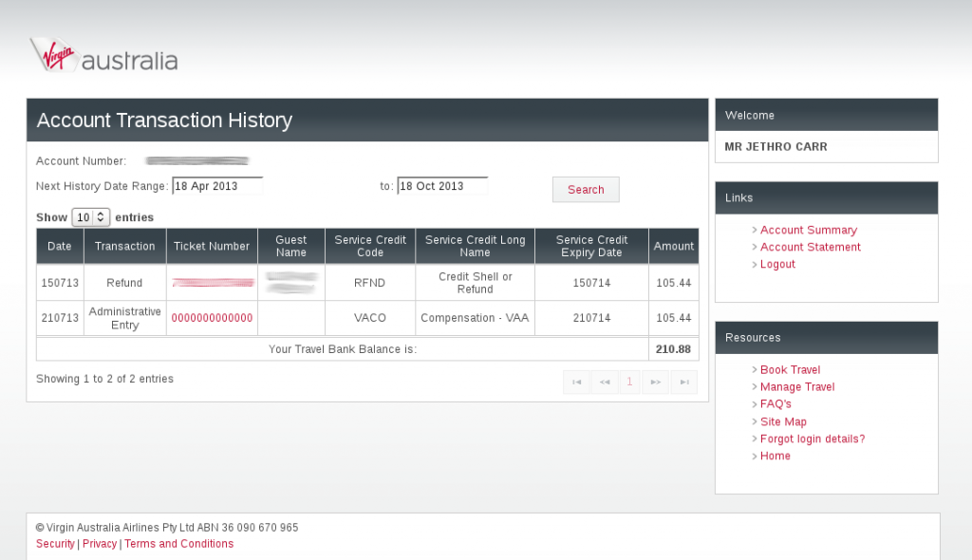972x560 pixels.
Task: Open Terms and Conditions footer link
Action: 178,544
